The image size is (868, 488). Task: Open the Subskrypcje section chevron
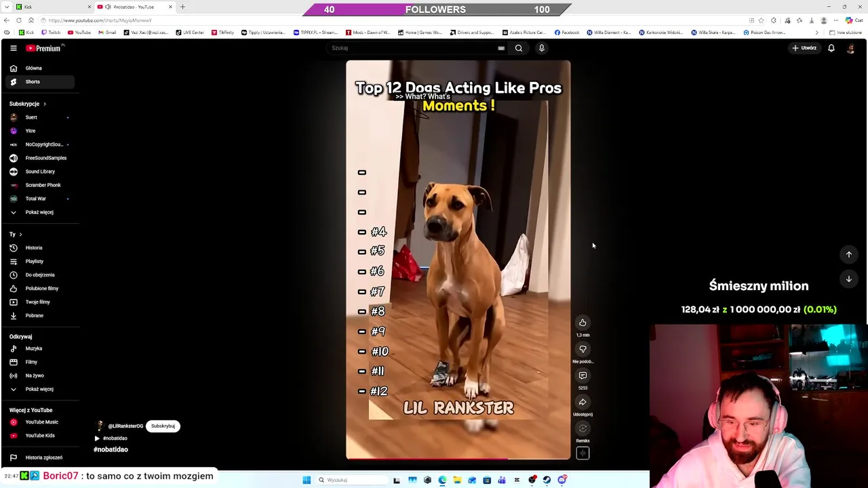tap(45, 104)
